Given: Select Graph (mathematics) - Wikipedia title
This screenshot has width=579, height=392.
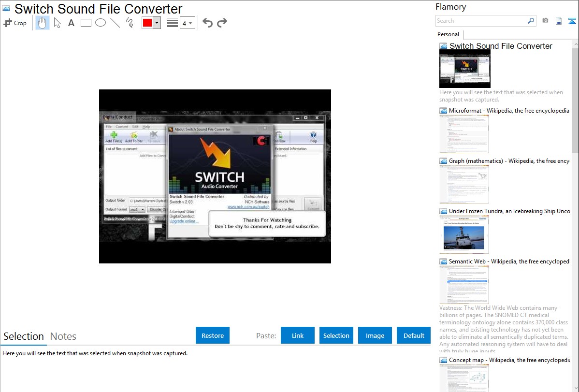Looking at the screenshot, I should tap(509, 161).
